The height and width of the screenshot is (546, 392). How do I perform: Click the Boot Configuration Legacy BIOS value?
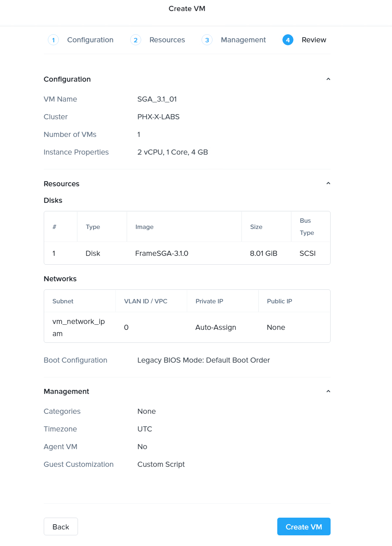(204, 360)
